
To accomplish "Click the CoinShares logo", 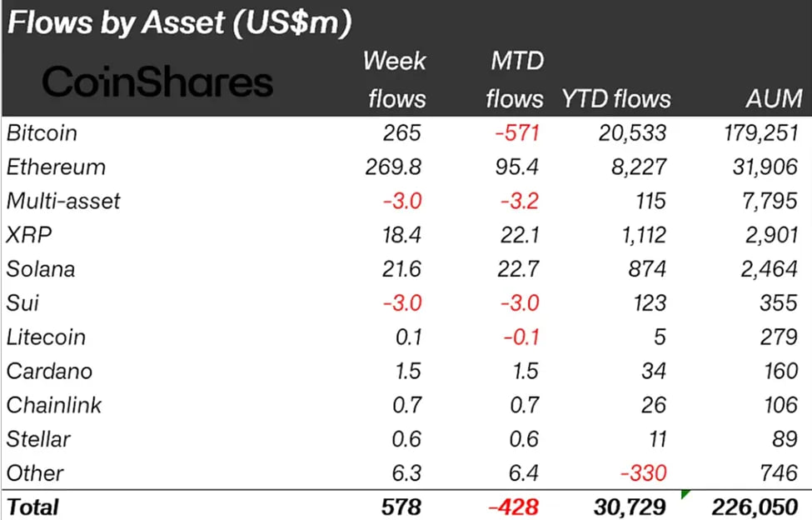I will click(x=157, y=82).
